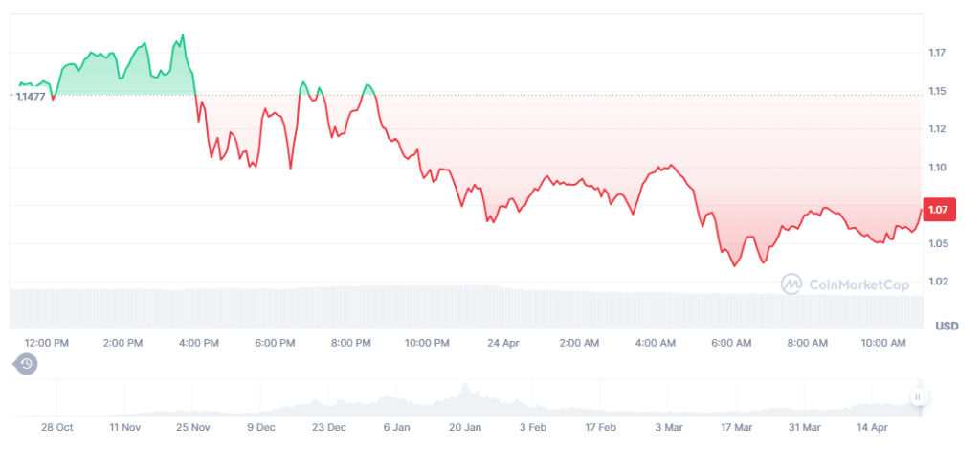Select 20 Jan on the navigator timeline
The image size is (980, 454).
point(466,426)
